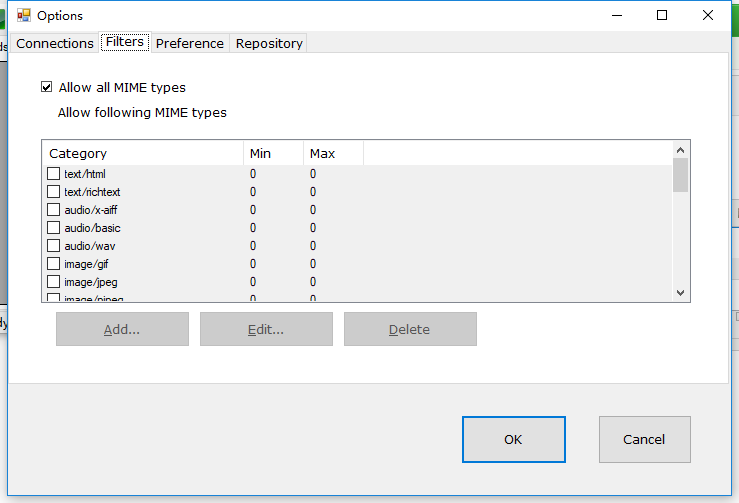The height and width of the screenshot is (503, 739).
Task: Check the audio/wav checkbox
Action: point(53,246)
